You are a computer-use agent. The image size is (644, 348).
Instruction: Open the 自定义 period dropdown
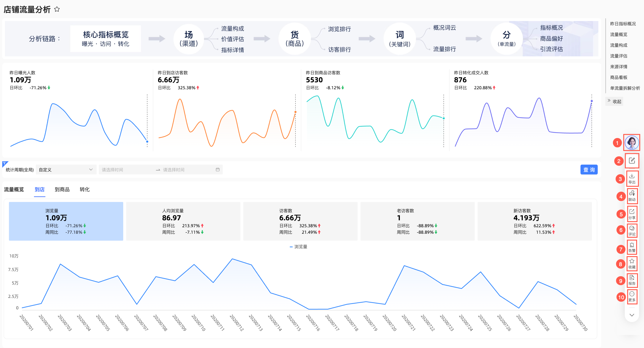click(x=66, y=170)
